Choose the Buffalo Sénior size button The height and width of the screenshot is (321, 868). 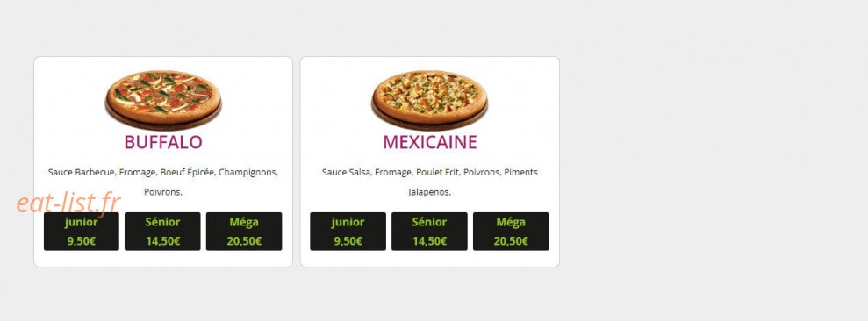(162, 232)
